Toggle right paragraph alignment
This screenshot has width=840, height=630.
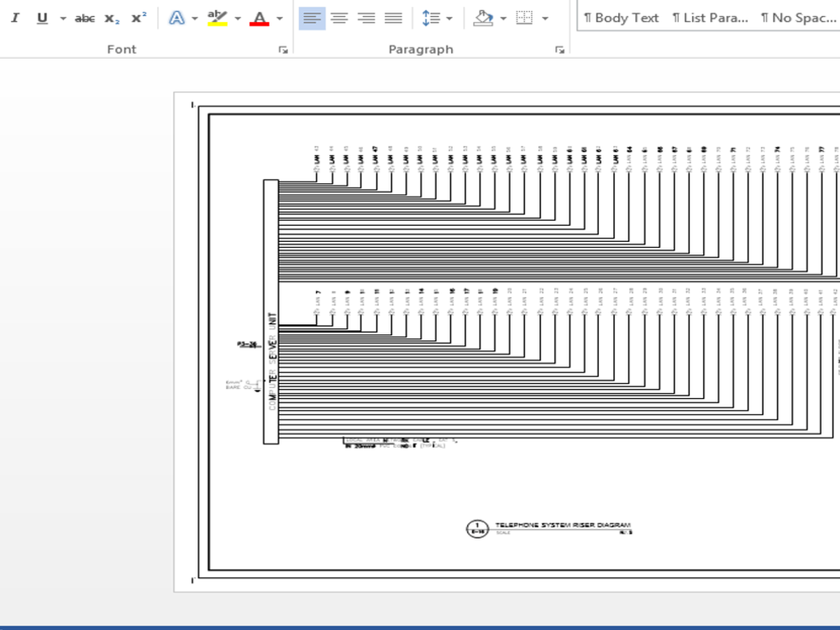click(367, 17)
